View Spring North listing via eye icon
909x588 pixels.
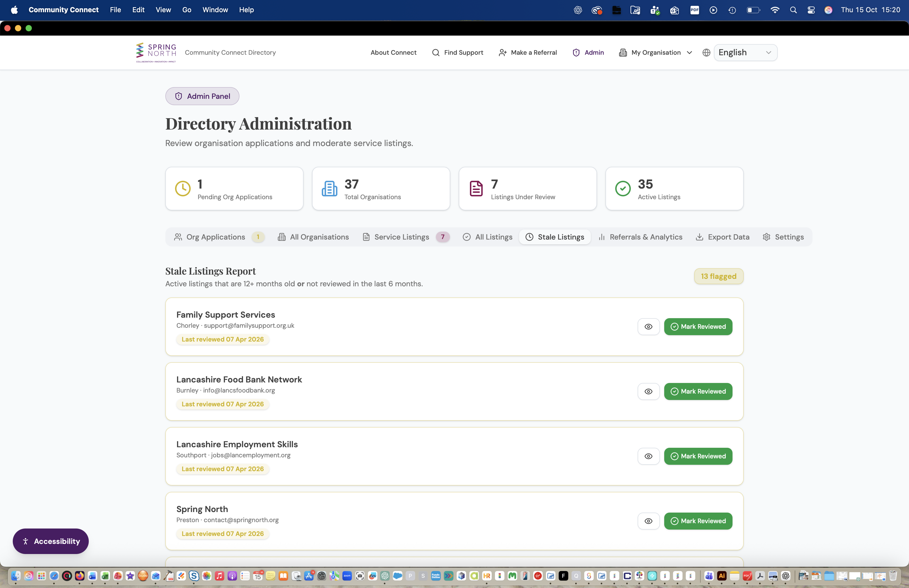648,521
